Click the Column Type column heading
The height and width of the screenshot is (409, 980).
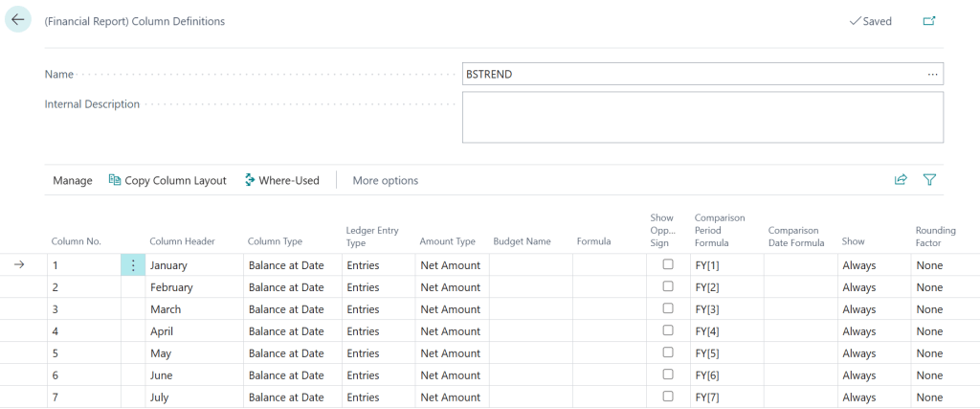click(x=275, y=241)
